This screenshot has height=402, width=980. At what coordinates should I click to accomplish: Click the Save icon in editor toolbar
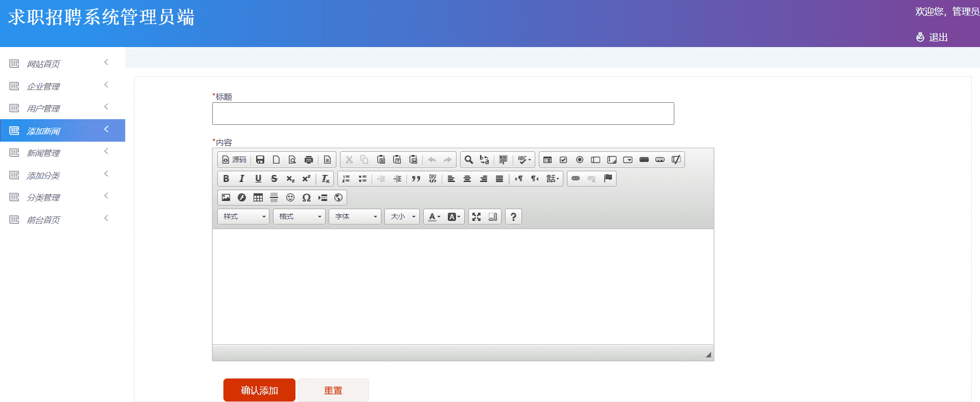point(260,160)
